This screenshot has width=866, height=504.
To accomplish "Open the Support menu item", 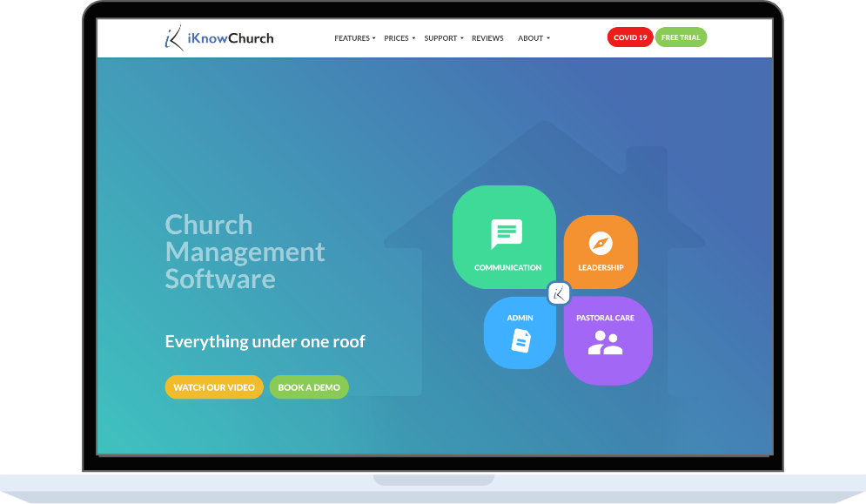I will tap(440, 38).
